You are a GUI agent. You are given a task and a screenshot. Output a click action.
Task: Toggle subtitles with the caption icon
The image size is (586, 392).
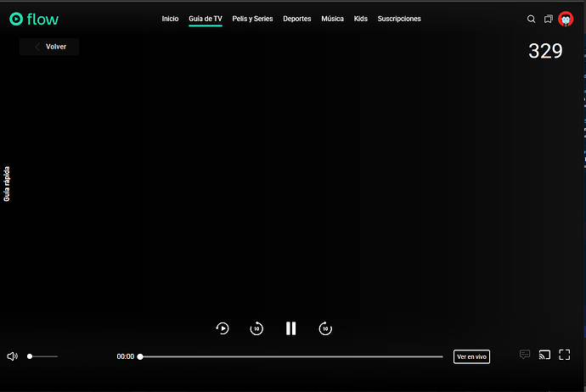525,355
